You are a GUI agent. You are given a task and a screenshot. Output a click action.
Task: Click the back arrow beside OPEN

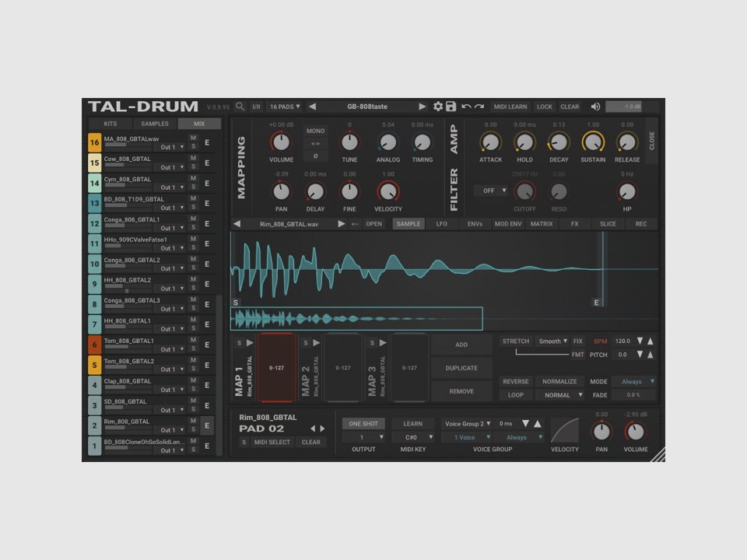click(355, 224)
